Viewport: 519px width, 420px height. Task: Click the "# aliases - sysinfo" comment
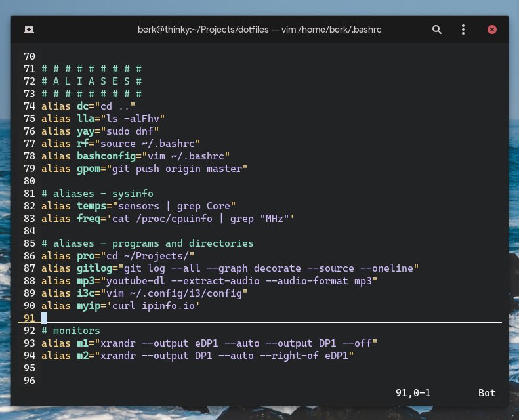(97, 194)
